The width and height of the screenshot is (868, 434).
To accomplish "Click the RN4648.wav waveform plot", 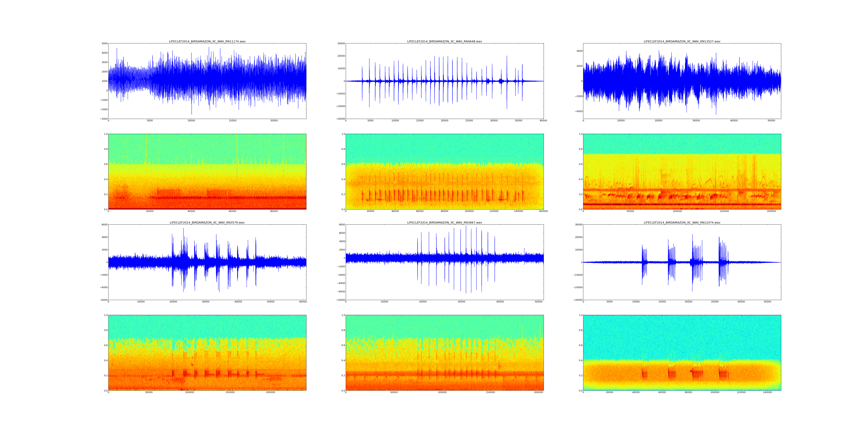I will point(444,81).
